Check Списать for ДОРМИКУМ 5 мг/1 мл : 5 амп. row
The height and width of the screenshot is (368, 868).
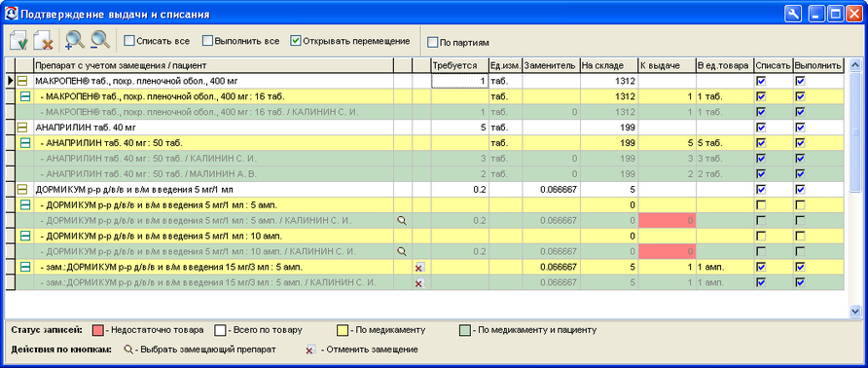point(761,205)
